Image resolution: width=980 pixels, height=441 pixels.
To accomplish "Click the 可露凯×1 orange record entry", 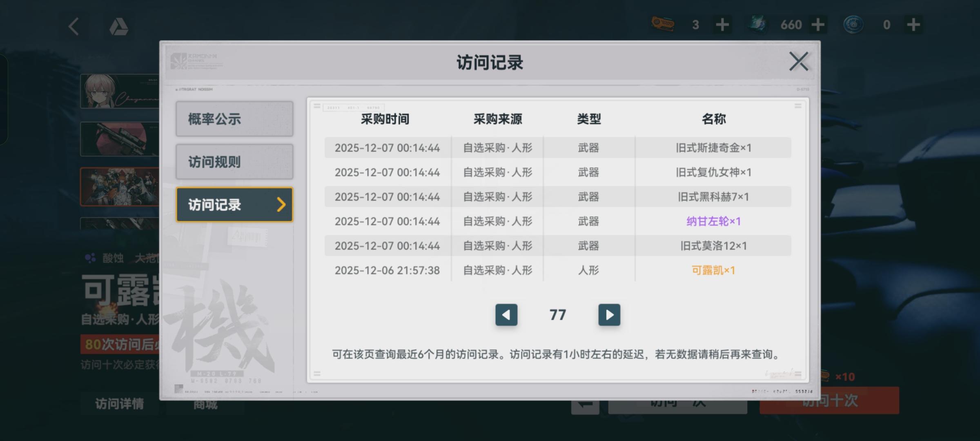I will tap(713, 270).
